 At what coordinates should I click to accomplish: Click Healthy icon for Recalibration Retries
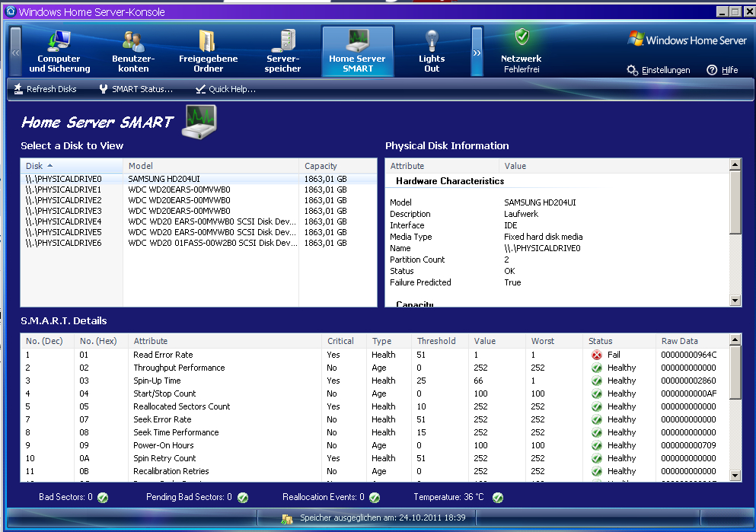click(x=597, y=471)
